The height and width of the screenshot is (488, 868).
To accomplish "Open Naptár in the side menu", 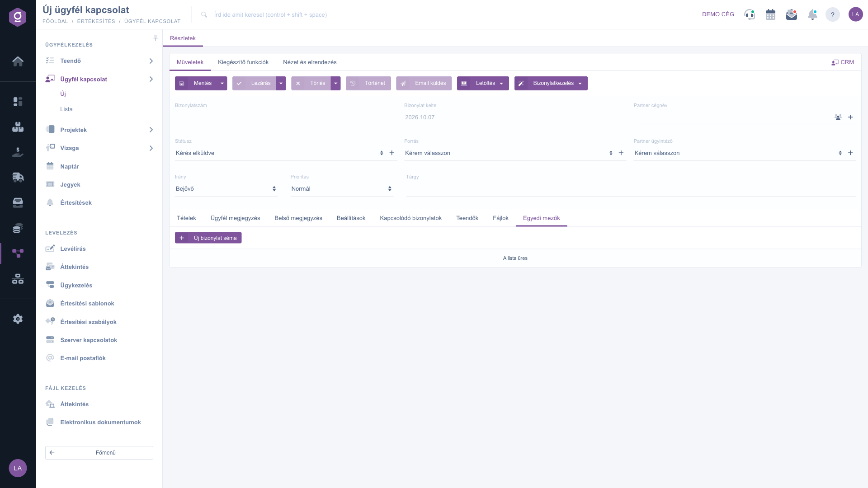I will [x=70, y=166].
